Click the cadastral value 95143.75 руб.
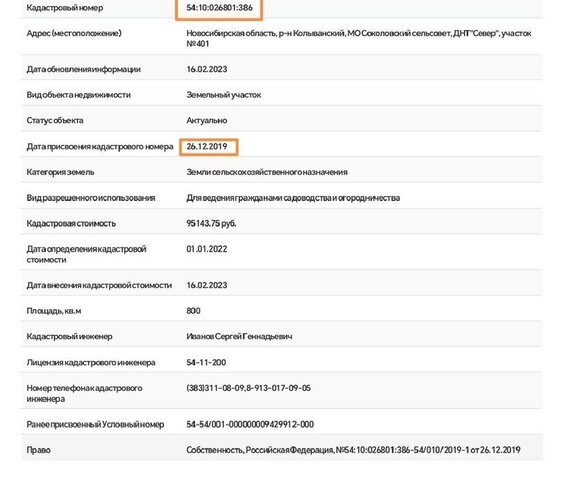The width and height of the screenshot is (566, 480). coord(211,223)
